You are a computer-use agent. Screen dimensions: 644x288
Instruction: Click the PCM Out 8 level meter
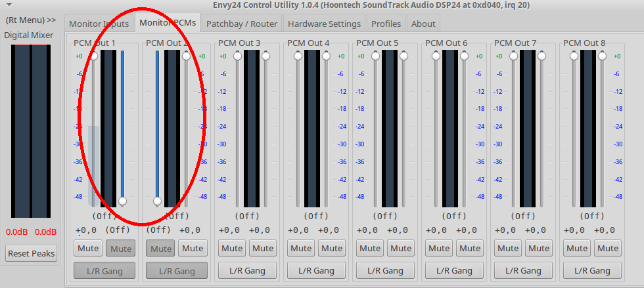(588, 129)
